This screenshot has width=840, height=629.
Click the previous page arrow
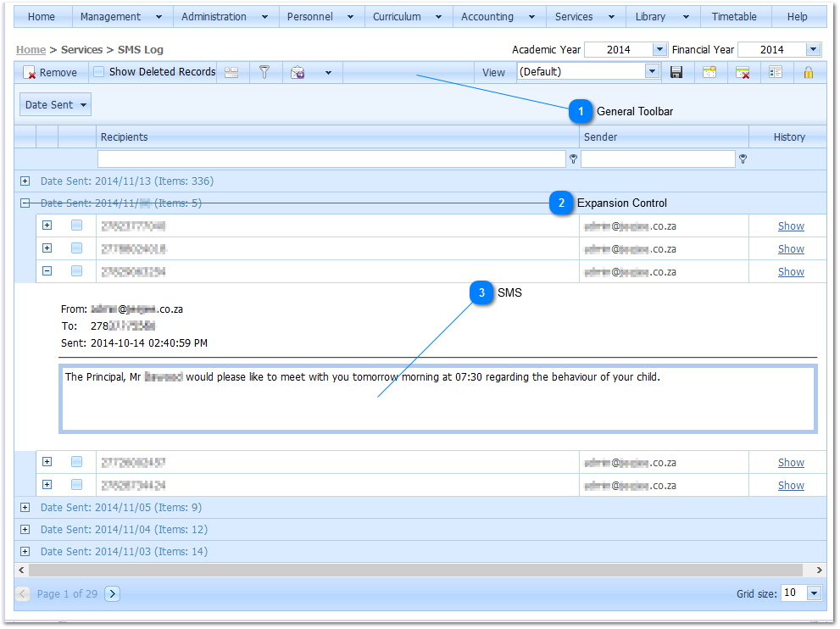point(23,593)
